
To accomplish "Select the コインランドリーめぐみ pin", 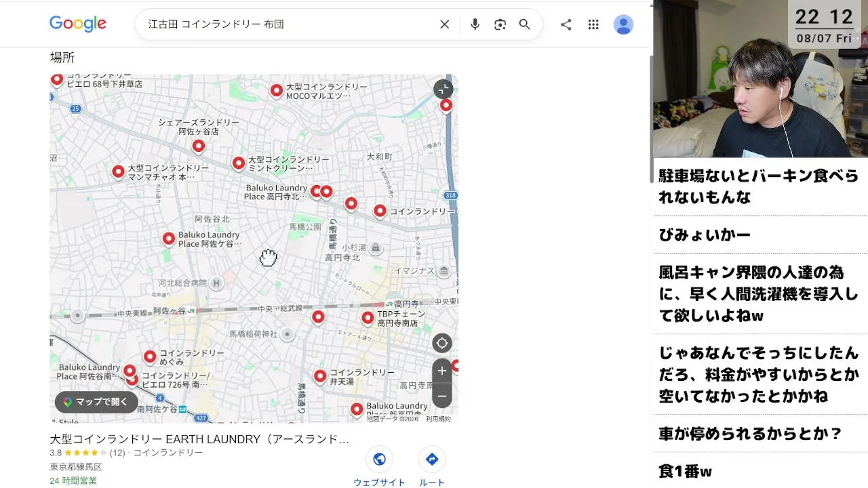I will tap(150, 357).
